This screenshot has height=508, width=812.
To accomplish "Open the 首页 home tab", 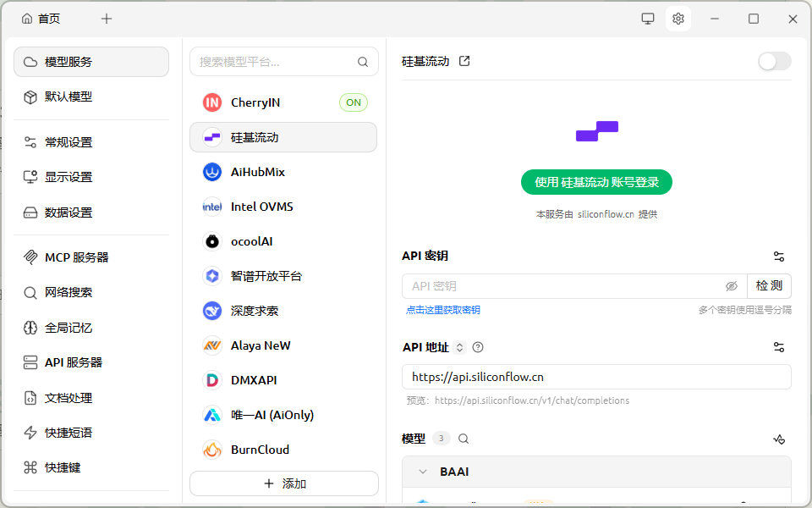I will [x=41, y=19].
